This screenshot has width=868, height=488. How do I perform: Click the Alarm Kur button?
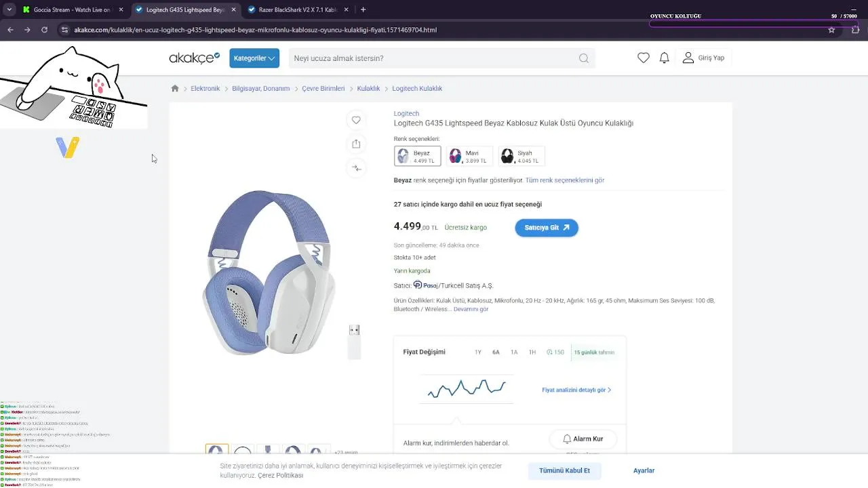coord(583,439)
